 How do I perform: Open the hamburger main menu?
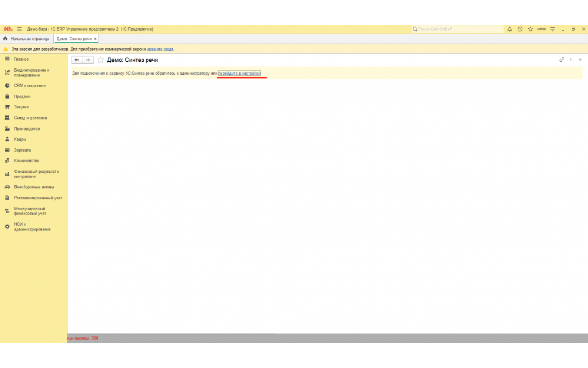click(x=20, y=29)
